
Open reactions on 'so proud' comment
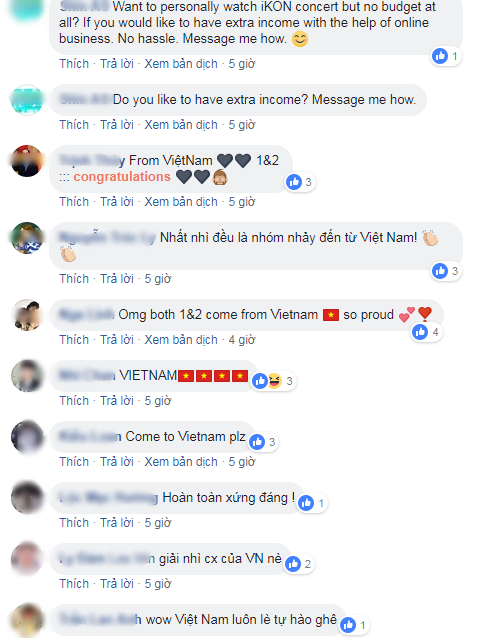click(427, 332)
